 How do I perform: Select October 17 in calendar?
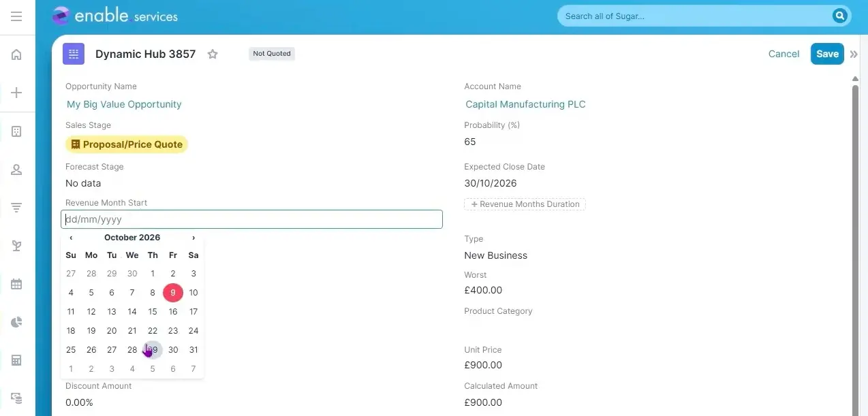coord(193,312)
